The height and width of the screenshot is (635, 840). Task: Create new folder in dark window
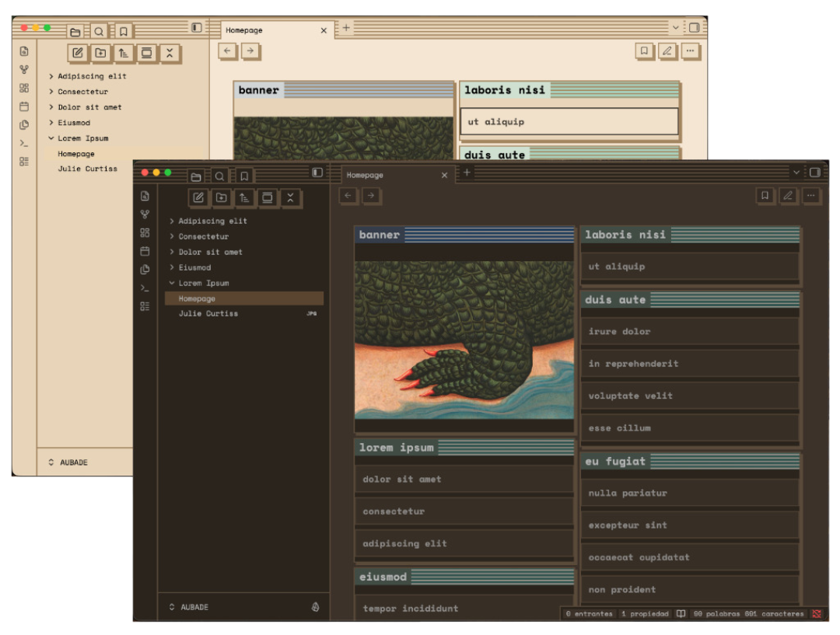click(x=221, y=197)
